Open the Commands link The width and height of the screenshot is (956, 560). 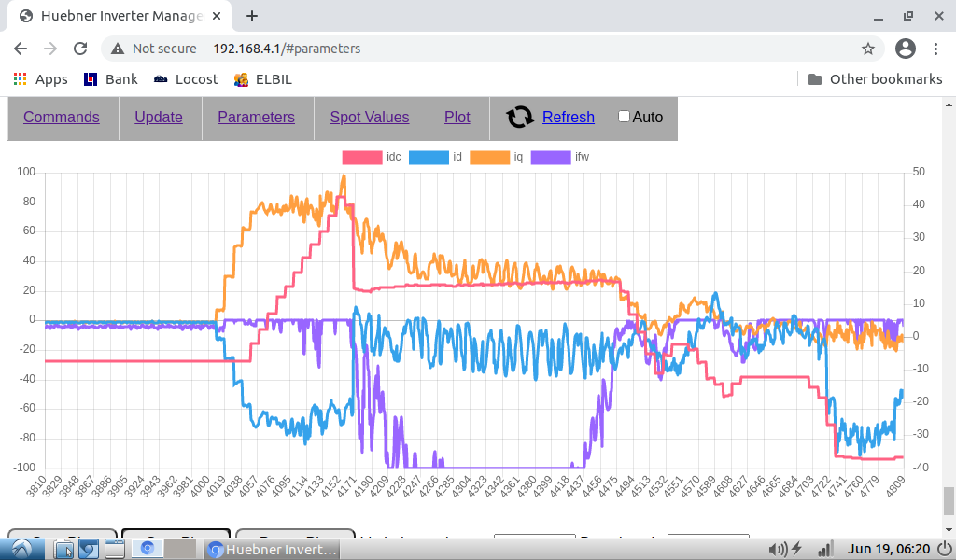[62, 117]
